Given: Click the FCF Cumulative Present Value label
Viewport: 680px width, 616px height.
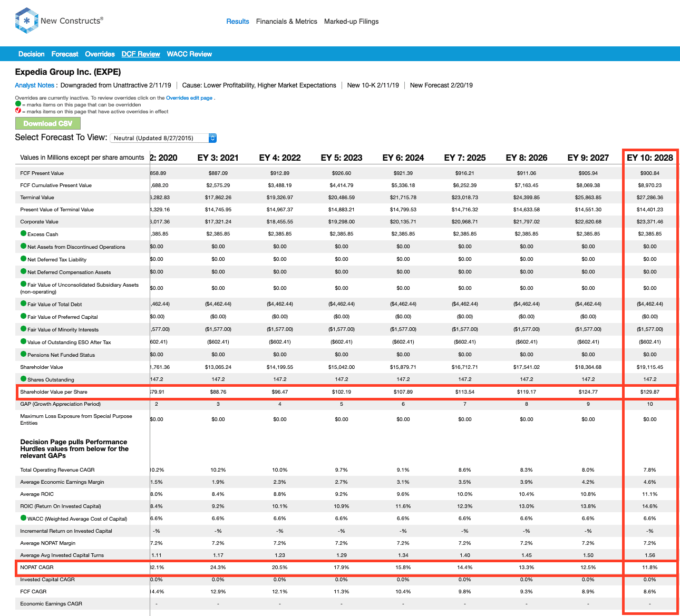Looking at the screenshot, I should tap(56, 185).
